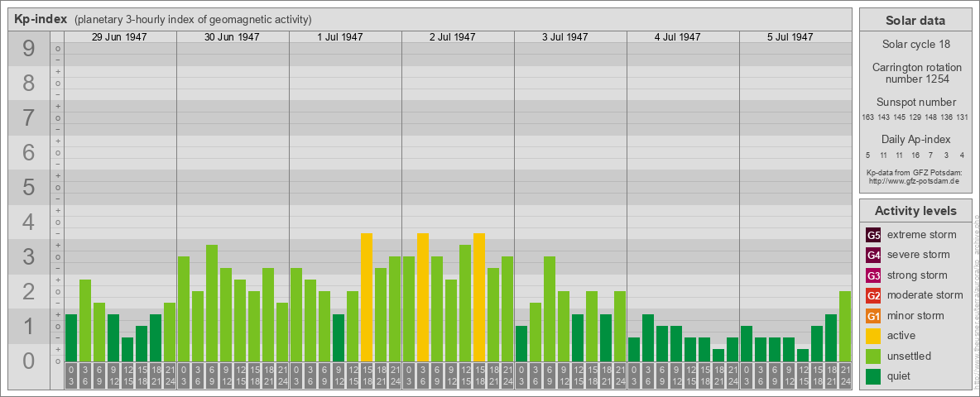
Task: Click the 'Kp-index' chart title
Action: click(41, 19)
